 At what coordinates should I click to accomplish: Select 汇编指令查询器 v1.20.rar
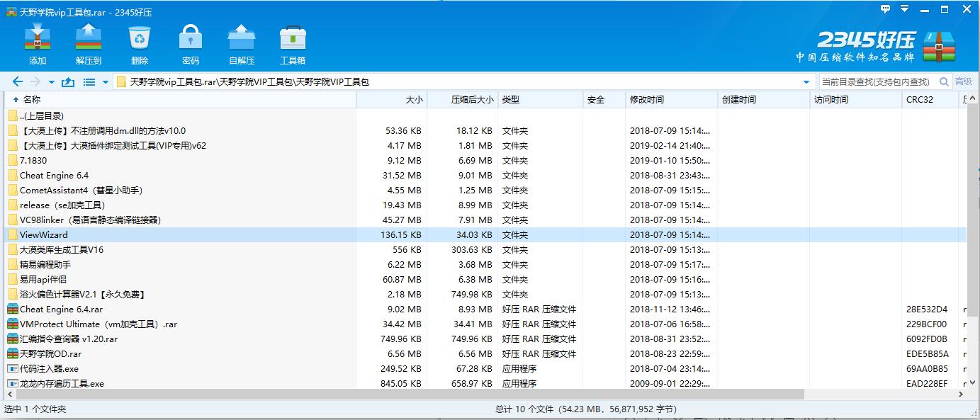[x=485, y=339]
